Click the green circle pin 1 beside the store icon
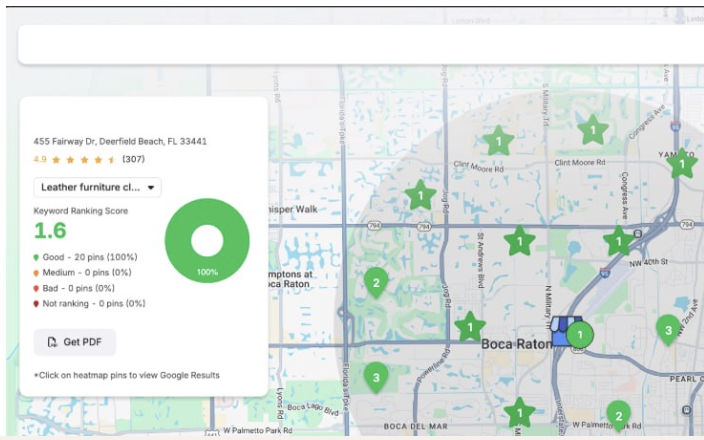The width and height of the screenshot is (704, 440). (580, 334)
